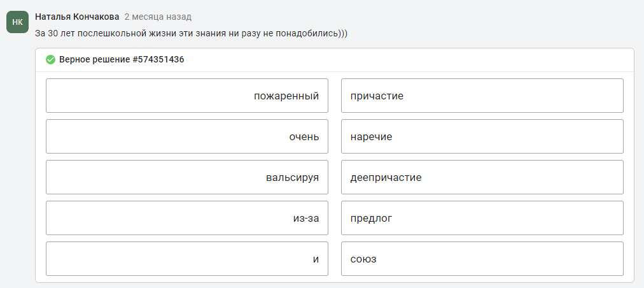Click the НК user avatar
644x288 pixels.
[x=17, y=22]
